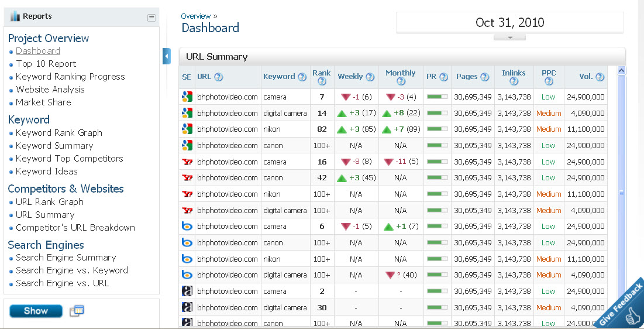Expand the date picker below Oct 31, 2010
Image resolution: width=644 pixels, height=329 pixels.
click(x=509, y=37)
